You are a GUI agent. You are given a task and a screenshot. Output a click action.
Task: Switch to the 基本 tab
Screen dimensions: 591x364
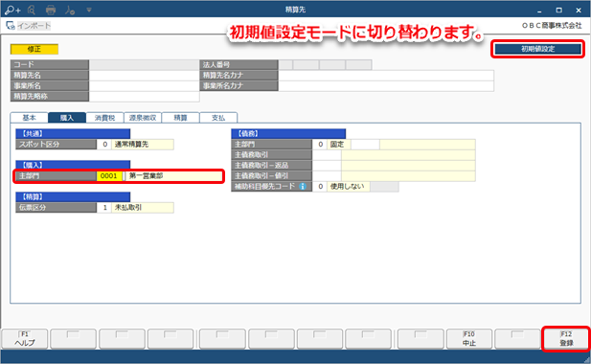pos(29,118)
